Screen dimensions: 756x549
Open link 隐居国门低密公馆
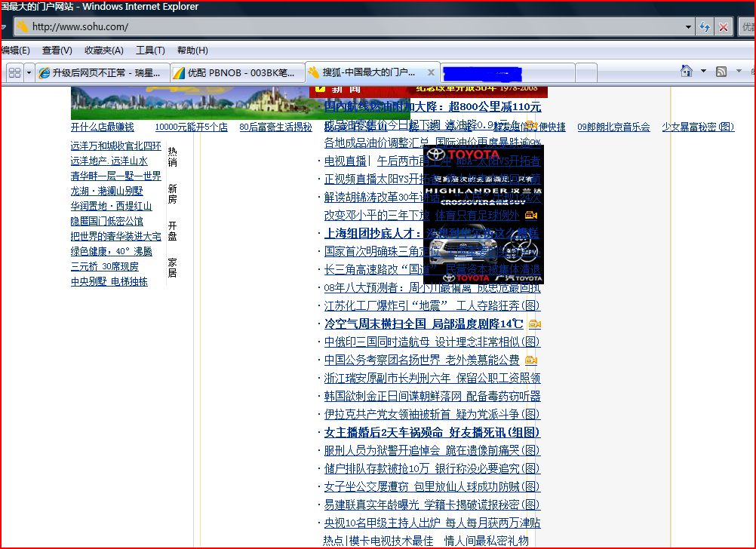pyautogui.click(x=106, y=221)
